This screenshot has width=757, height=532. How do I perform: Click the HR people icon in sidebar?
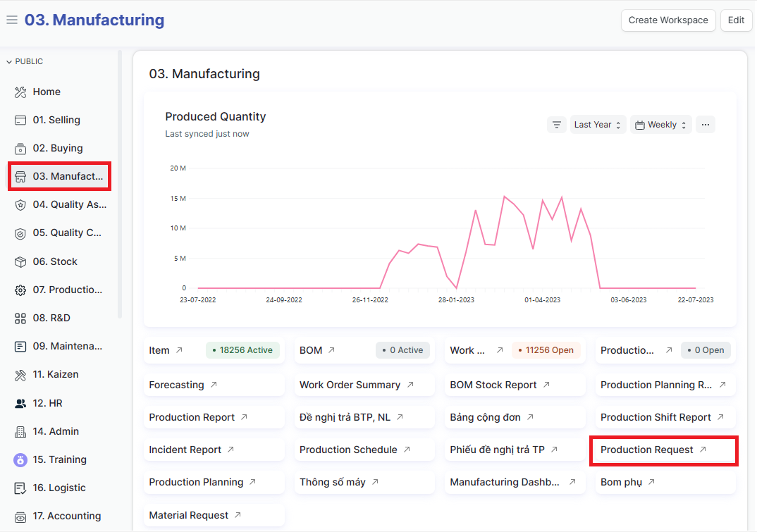click(20, 404)
